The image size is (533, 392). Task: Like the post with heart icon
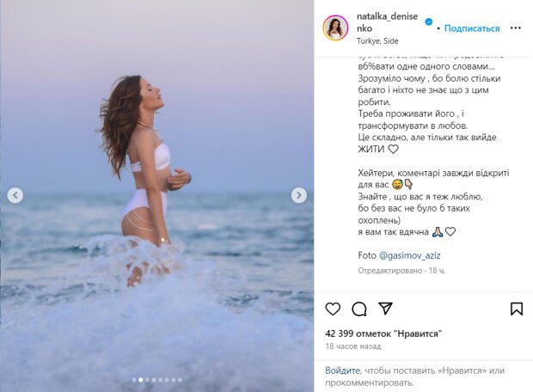[x=333, y=309]
